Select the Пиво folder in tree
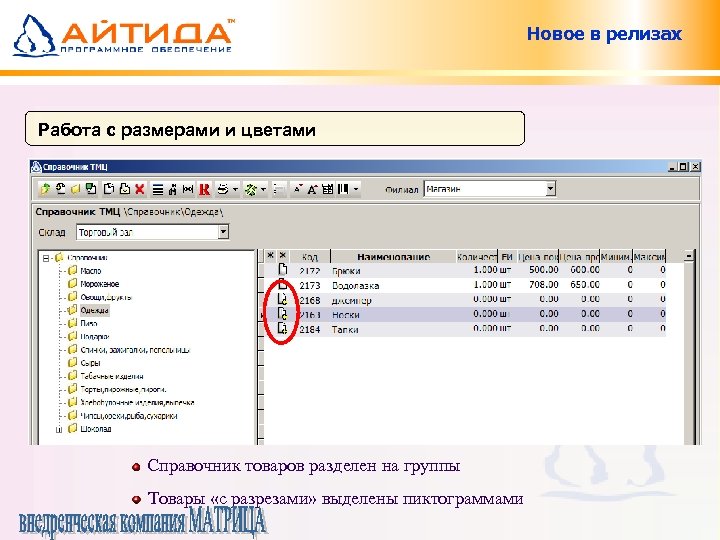Screen dimensions: 720x540 coord(89,323)
